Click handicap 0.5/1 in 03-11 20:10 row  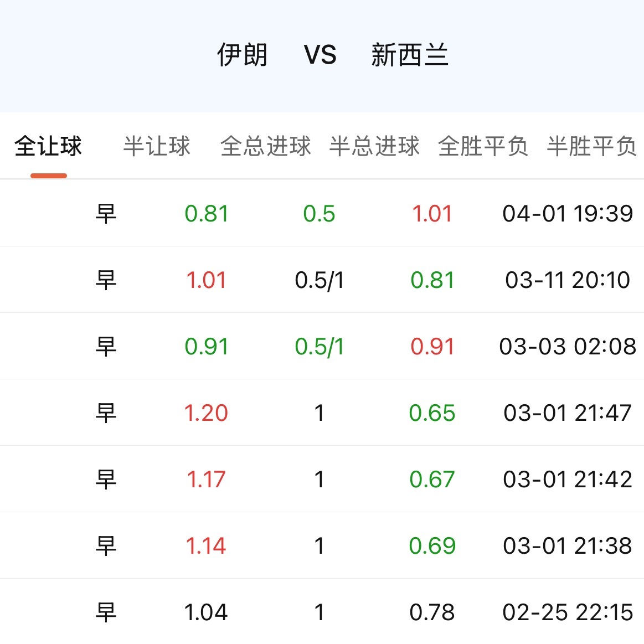(319, 281)
